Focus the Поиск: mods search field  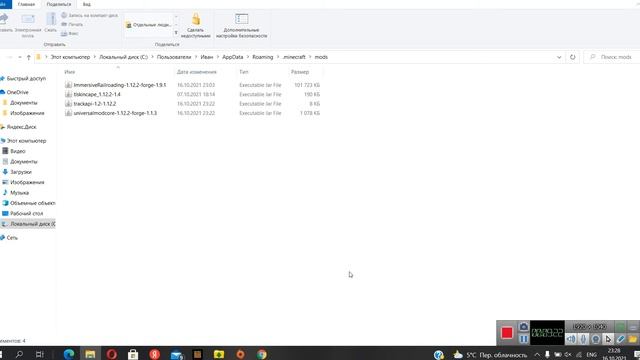tap(611, 57)
